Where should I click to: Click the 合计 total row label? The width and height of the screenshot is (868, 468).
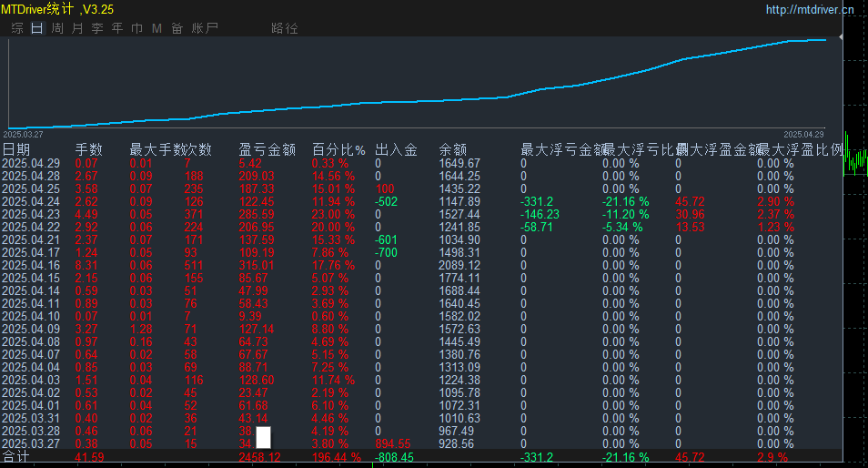[x=15, y=457]
